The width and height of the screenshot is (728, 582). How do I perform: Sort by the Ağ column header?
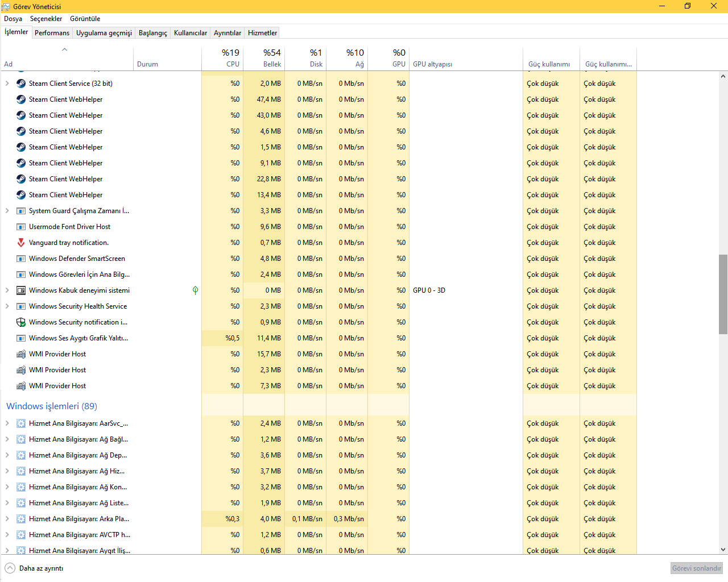pyautogui.click(x=347, y=58)
